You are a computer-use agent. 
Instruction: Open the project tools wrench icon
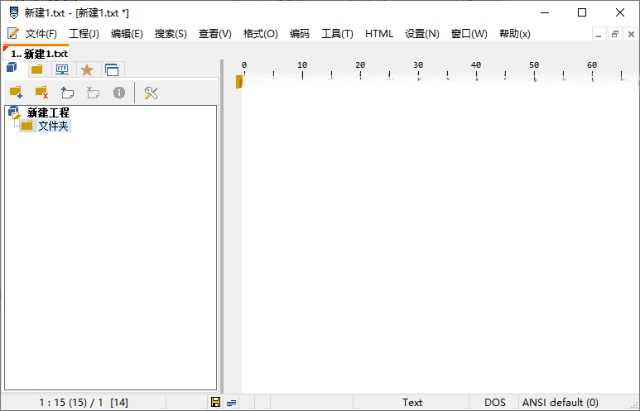151,93
